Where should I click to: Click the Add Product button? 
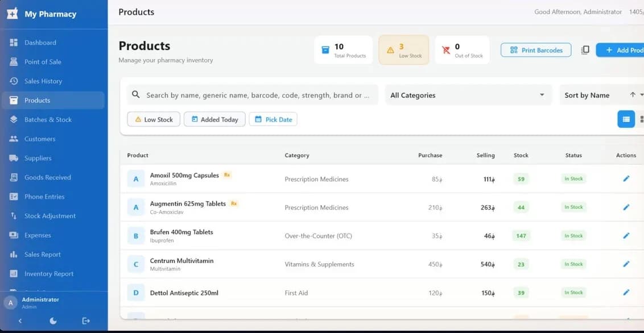[620, 50]
